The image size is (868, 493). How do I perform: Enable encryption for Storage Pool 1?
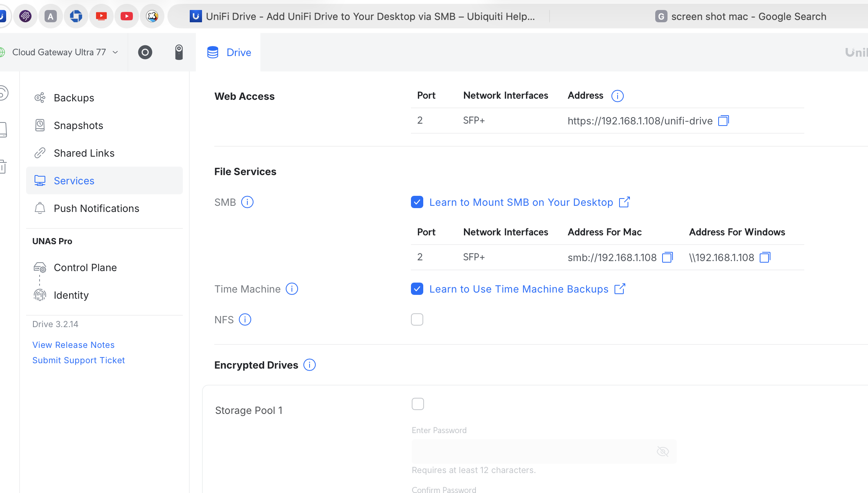(417, 404)
